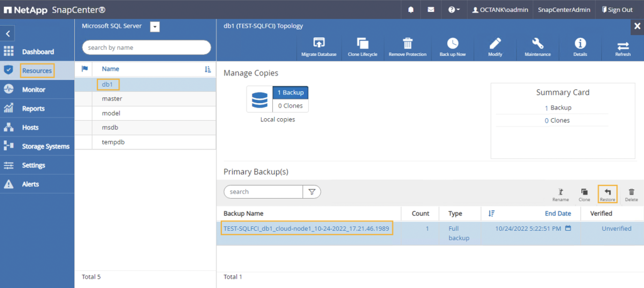Click the Modify pencil icon
Viewport: 644px width, 288px height.
pyautogui.click(x=496, y=43)
